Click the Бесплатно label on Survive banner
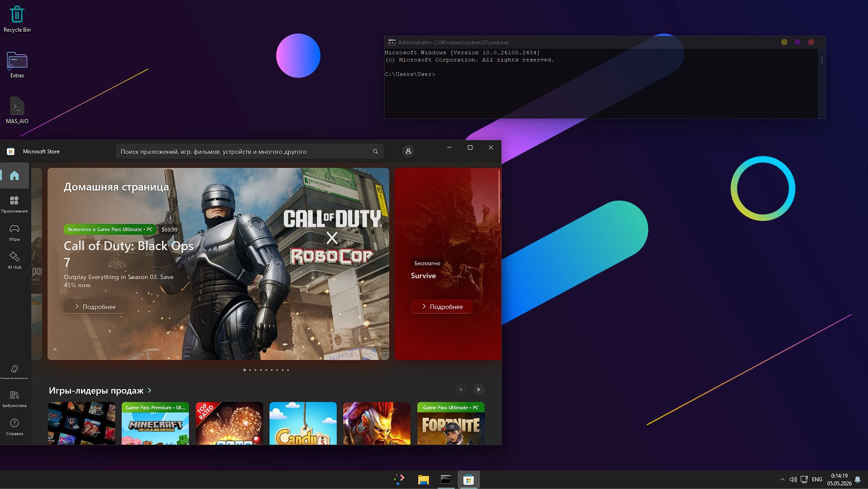Screen dimensions: 868x489 coord(427,263)
